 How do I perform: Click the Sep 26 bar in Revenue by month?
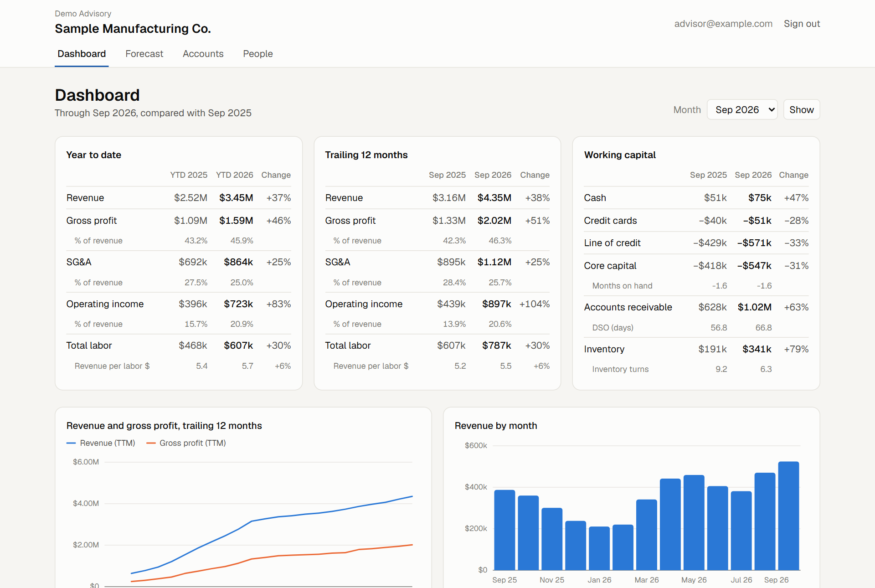coord(788,516)
